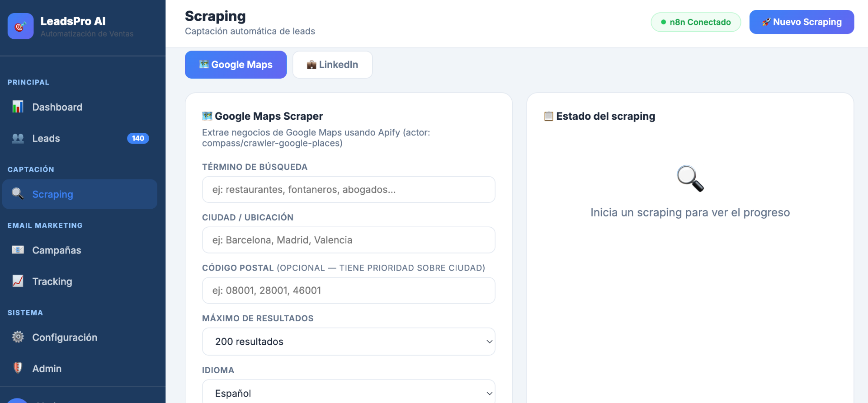Click the 140 leads count badge
The image size is (868, 403).
138,138
